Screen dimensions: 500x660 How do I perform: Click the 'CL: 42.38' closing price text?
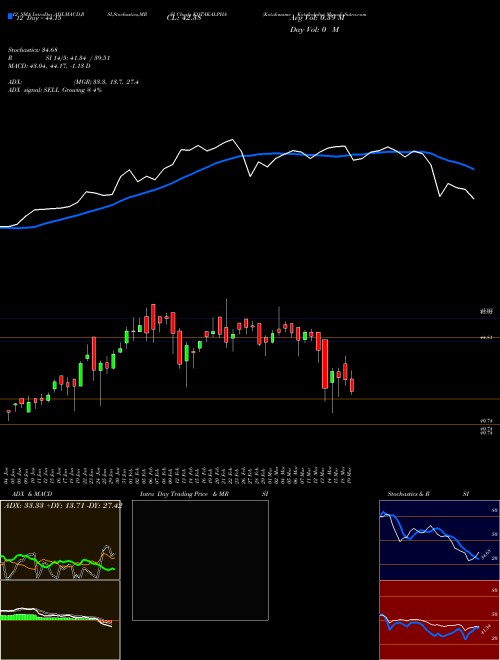coord(183,18)
